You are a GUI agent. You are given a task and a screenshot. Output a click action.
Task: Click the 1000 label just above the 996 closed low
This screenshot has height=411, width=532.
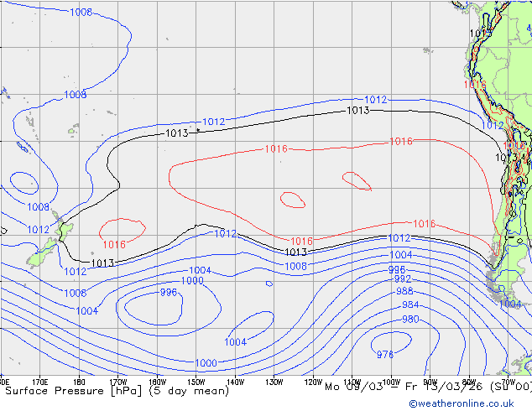(x=192, y=280)
